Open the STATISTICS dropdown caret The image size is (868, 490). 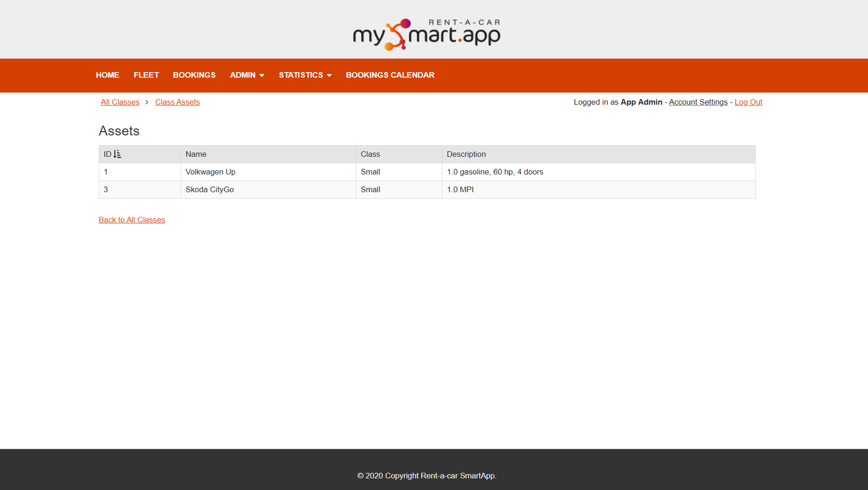point(329,75)
